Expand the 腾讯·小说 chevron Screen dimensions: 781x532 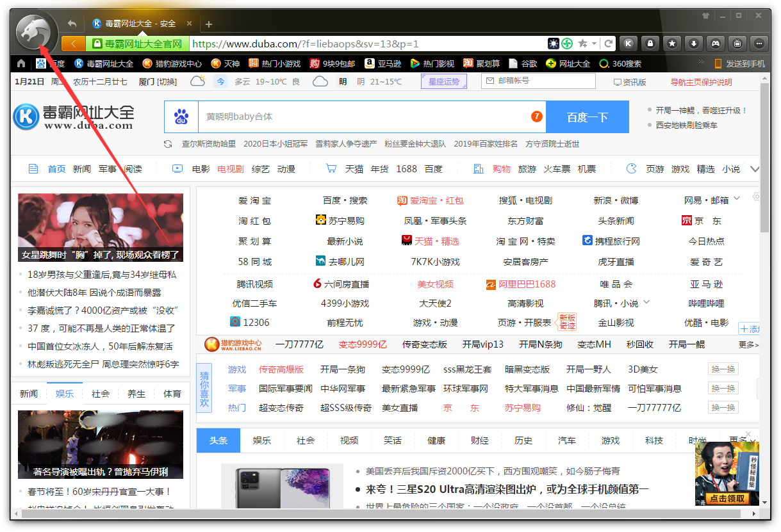[647, 302]
